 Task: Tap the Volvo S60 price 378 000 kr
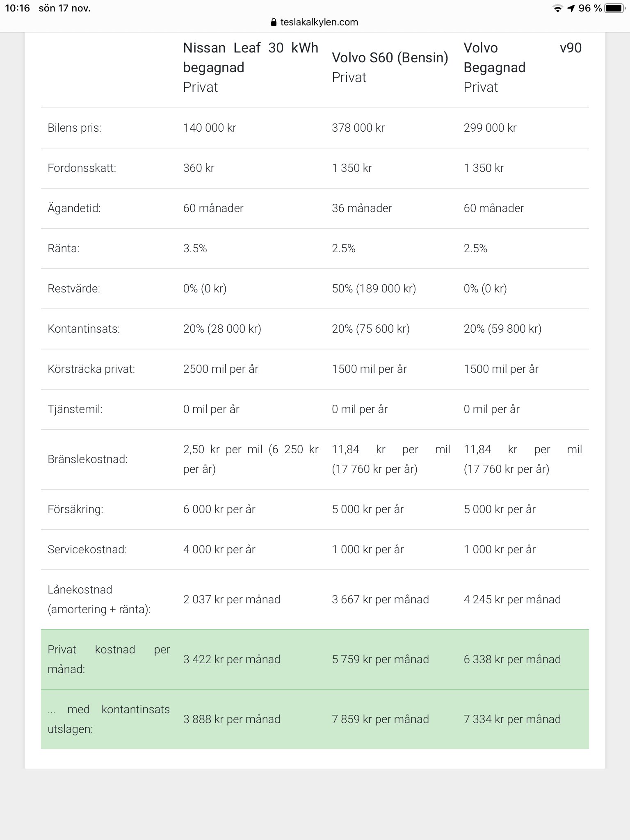click(358, 128)
